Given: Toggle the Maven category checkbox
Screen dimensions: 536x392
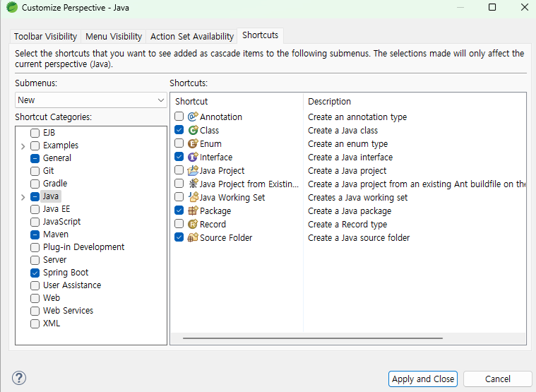Looking at the screenshot, I should tap(35, 234).
